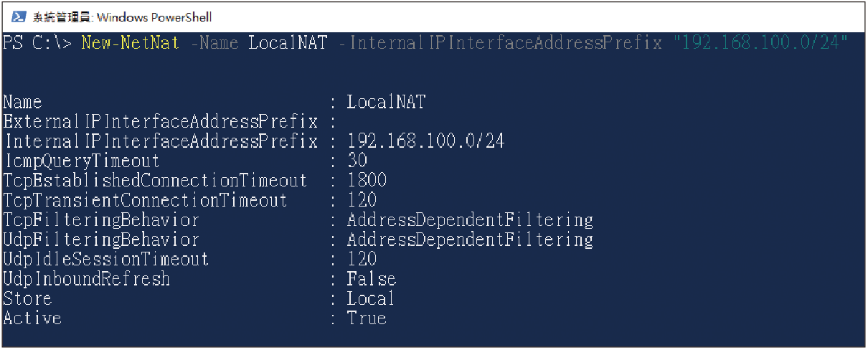The width and height of the screenshot is (868, 350).
Task: Click the IcmpQueryTimeout value 30
Action: (x=357, y=160)
